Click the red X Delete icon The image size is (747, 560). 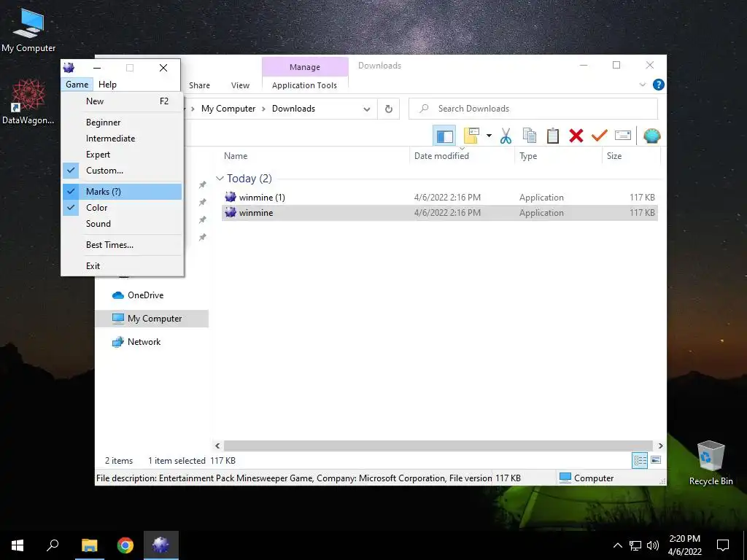click(x=576, y=136)
